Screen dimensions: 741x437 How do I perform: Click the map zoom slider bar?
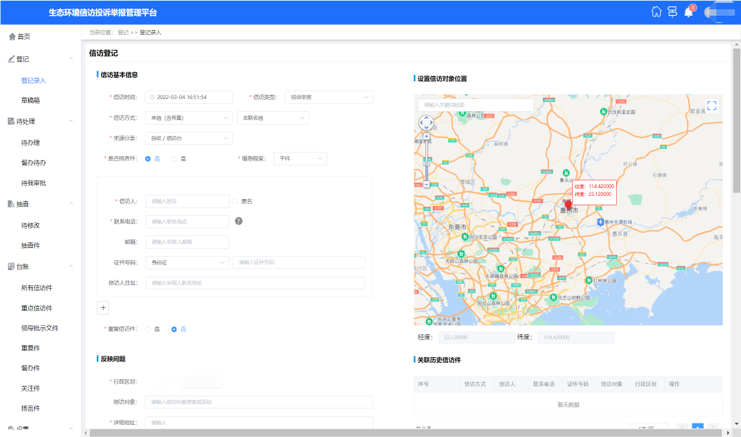[x=426, y=160]
